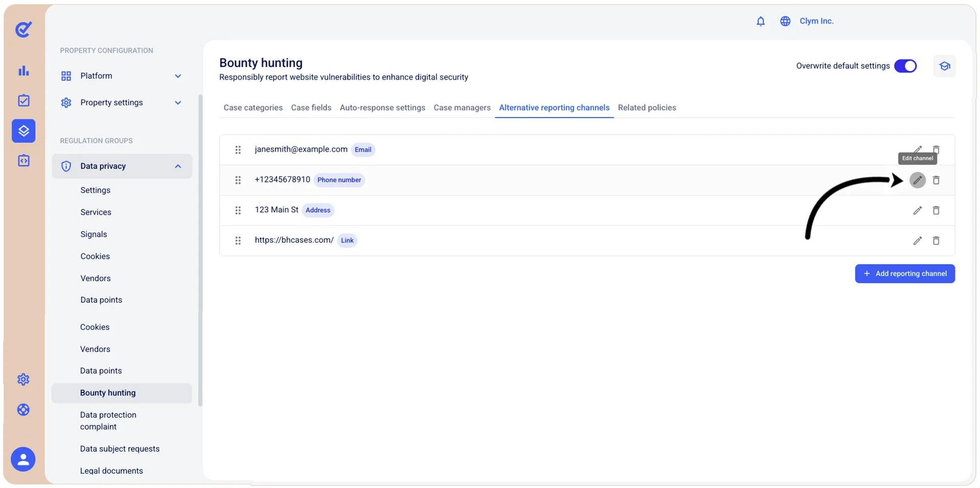Screen dimensions: 980x488
Task: Open the Related policies tab
Action: [x=647, y=107]
